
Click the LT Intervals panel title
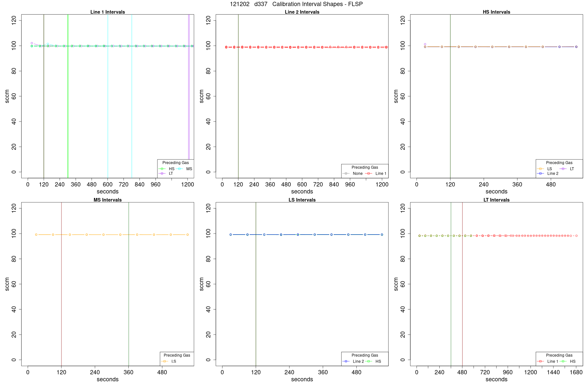(497, 200)
